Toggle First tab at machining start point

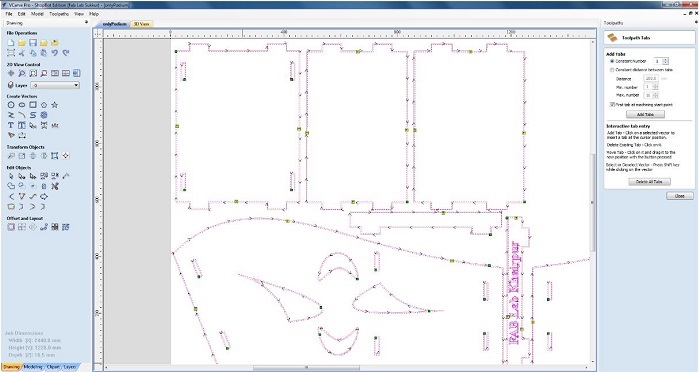pos(612,104)
